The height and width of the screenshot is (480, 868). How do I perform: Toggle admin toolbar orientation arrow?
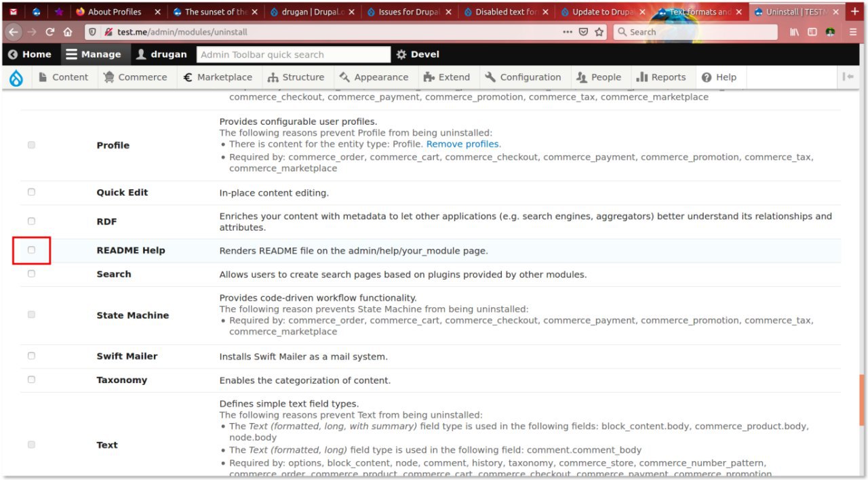point(848,77)
